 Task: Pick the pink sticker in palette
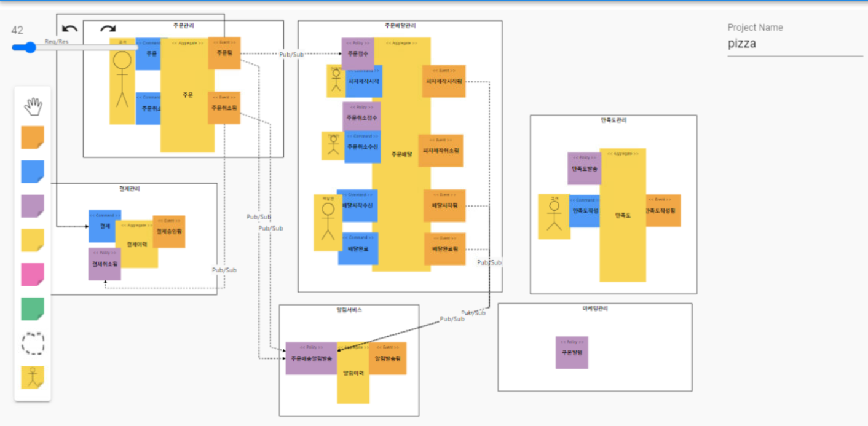[x=33, y=275]
